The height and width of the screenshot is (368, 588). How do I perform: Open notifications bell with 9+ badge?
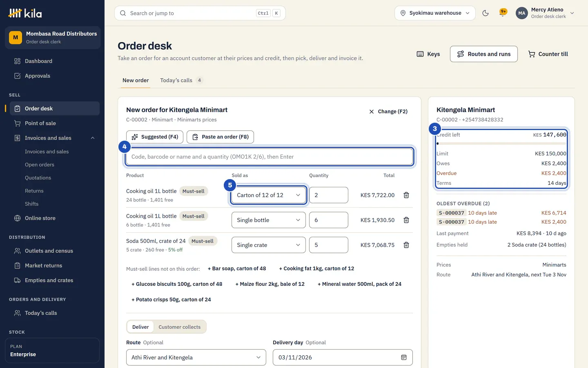pyautogui.click(x=503, y=13)
